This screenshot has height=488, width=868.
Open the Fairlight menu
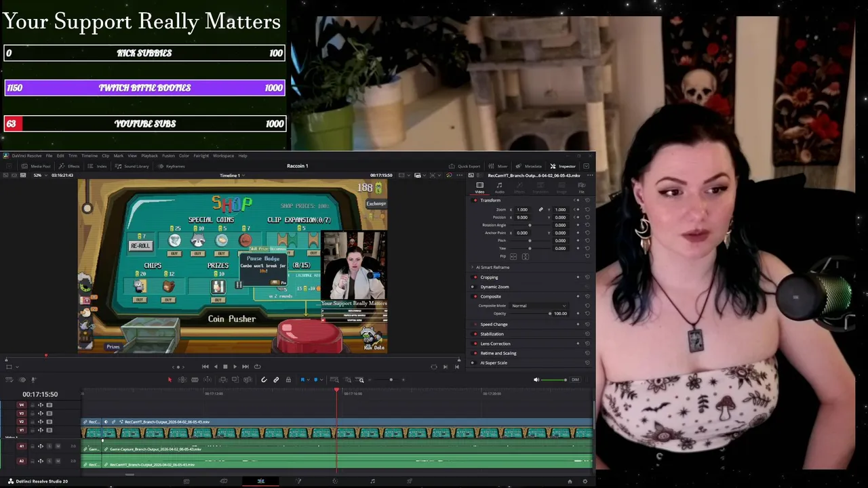pyautogui.click(x=201, y=156)
